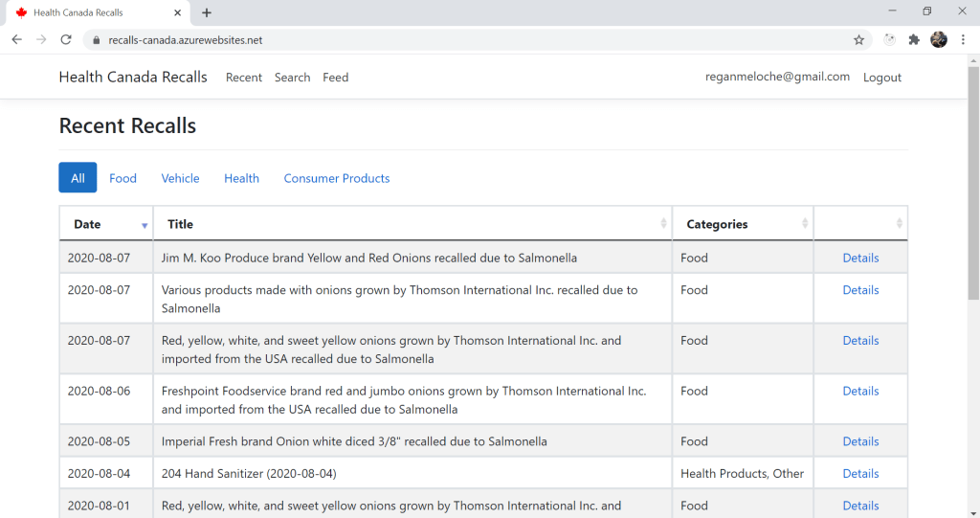This screenshot has width=980, height=518.
Task: Sort table by Title column arrows
Action: 663,224
